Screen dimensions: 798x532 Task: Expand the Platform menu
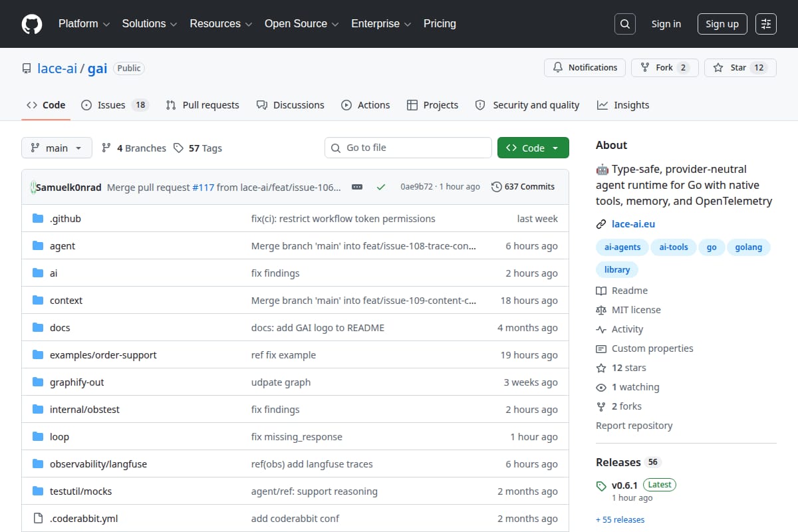point(84,24)
